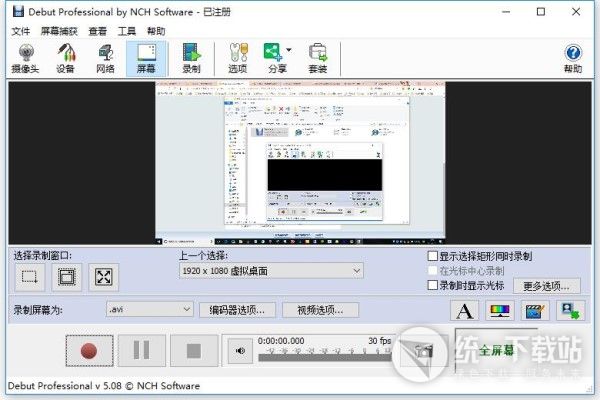Image resolution: width=600 pixels, height=400 pixels.
Task: Open the text caption 'A' tool
Action: coord(464,311)
